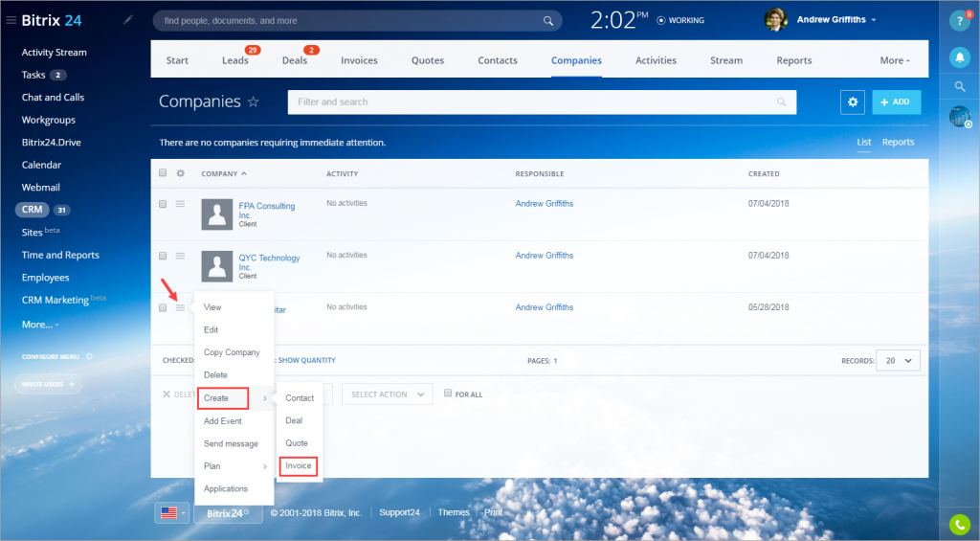This screenshot has width=980, height=541.
Task: Click Andrew Griffiths profile avatar
Action: [x=775, y=20]
